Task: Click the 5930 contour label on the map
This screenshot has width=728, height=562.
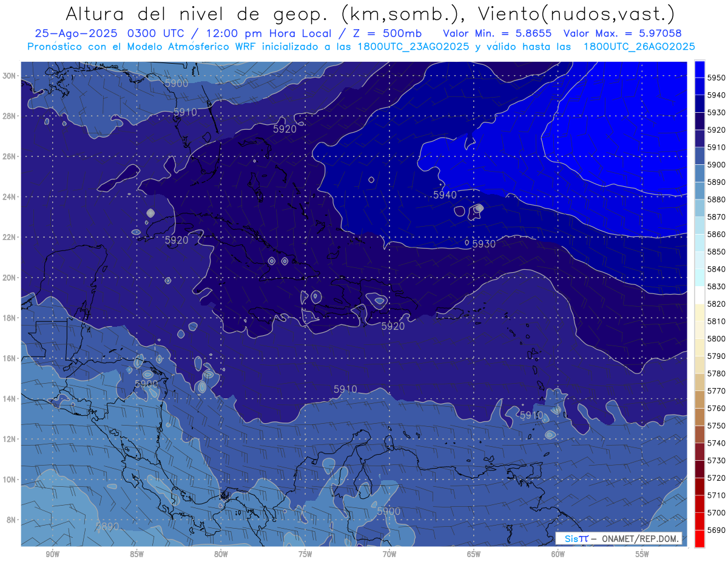Action: 484,244
